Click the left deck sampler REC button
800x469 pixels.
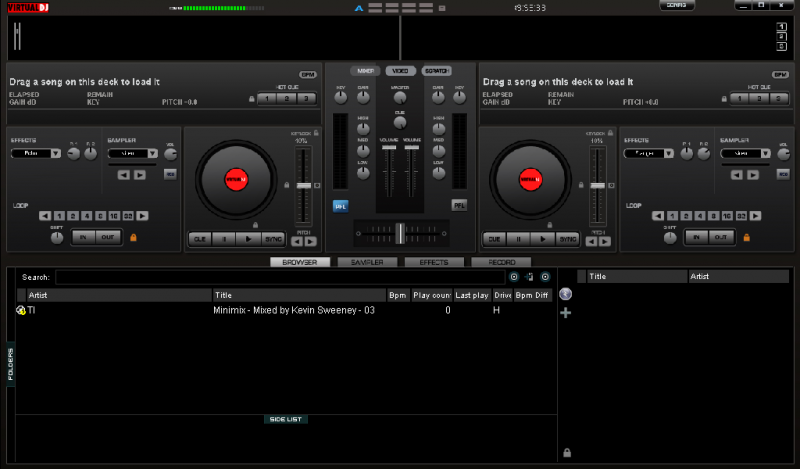point(170,175)
